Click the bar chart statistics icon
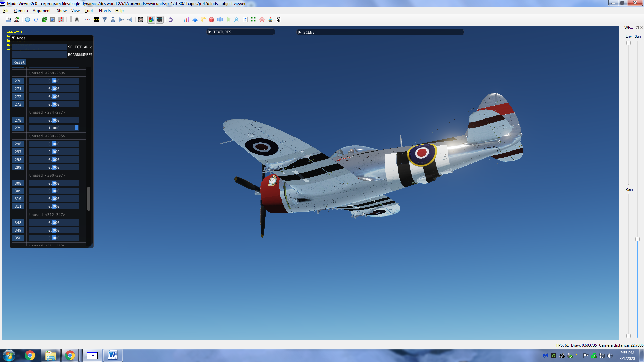 pos(186,20)
